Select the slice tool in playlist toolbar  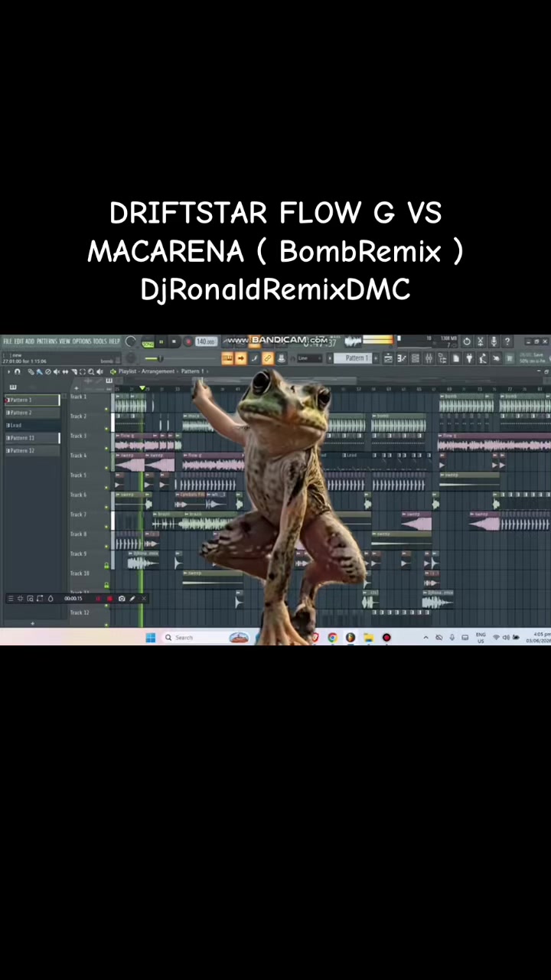tap(73, 371)
